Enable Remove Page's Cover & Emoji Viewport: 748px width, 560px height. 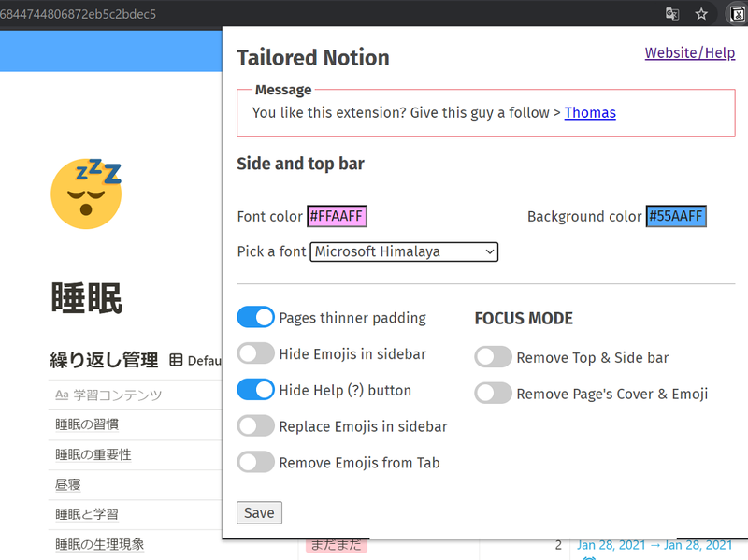493,393
